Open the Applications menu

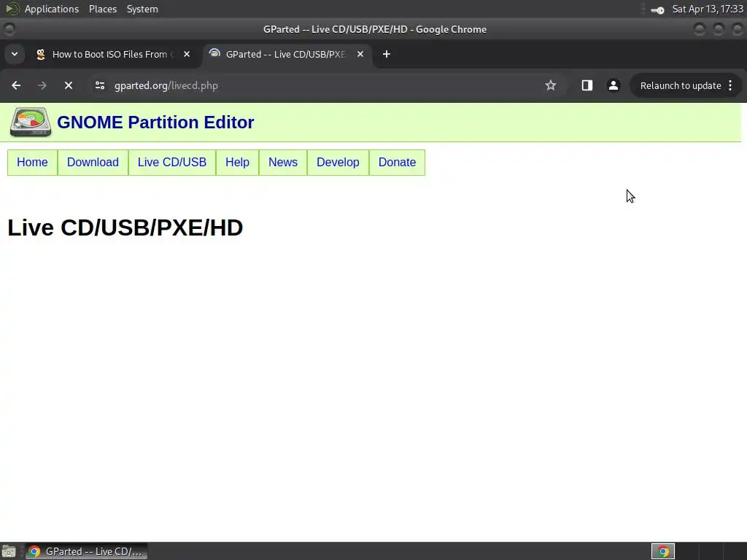[x=52, y=9]
